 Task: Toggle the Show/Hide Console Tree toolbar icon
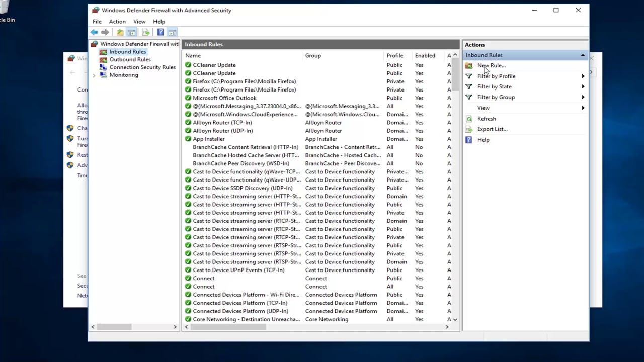[131, 32]
